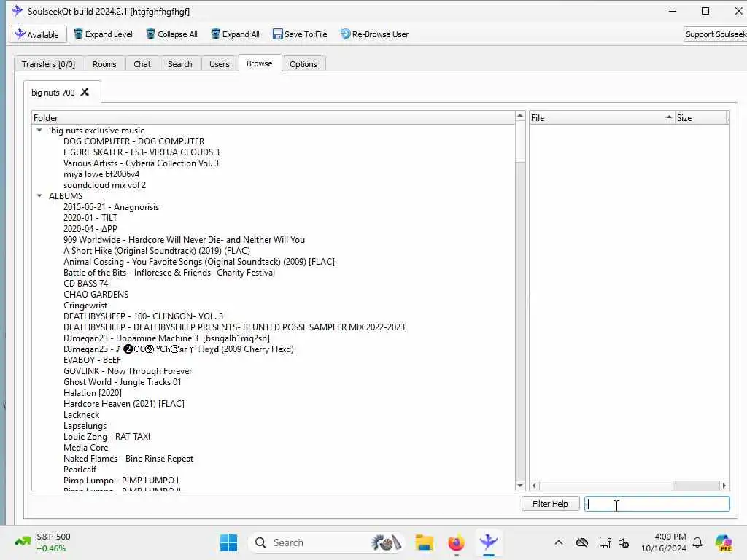Focus the file filter input field

pos(657,504)
